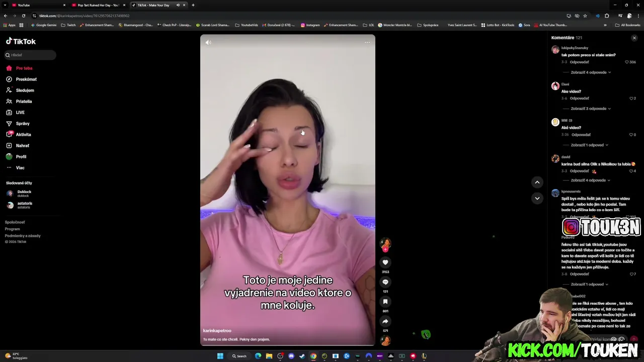Share the video with arrow icon

click(385, 321)
